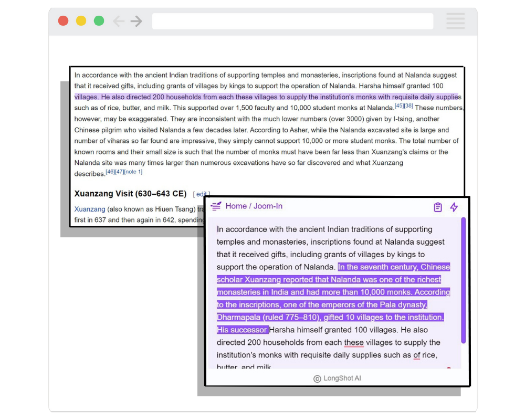Click the LongShot AI footer text
Screen dimensions: 525x420
point(337,379)
